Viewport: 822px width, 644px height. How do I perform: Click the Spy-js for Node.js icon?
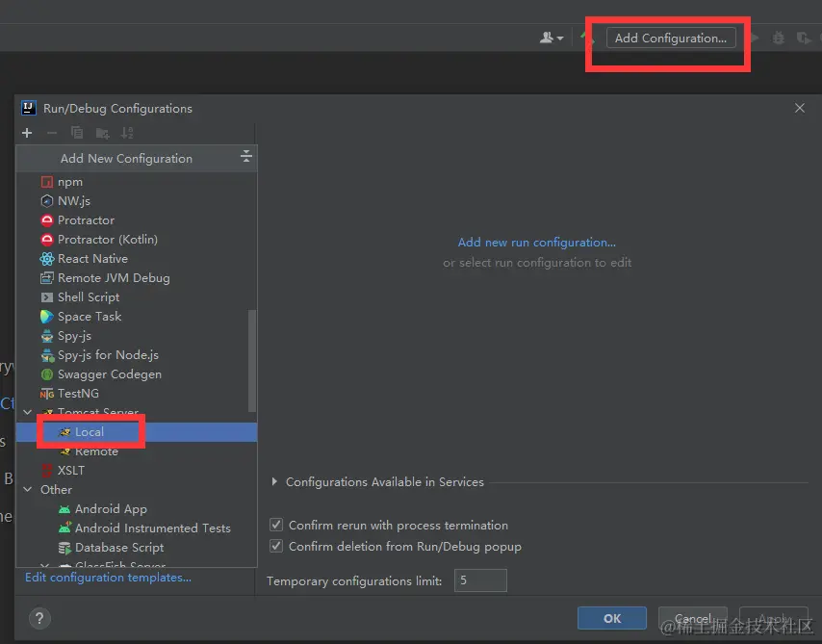pos(48,355)
